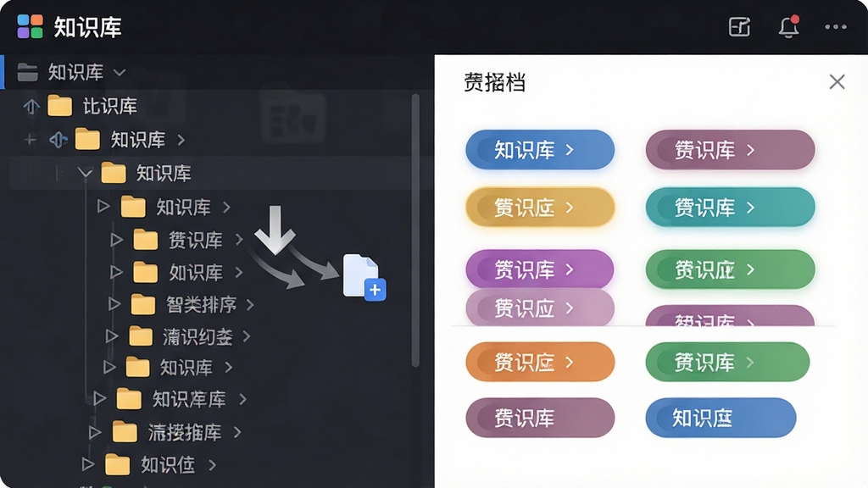Screen dimensions: 868x488
Task: Expand the 知识库库 folder triangle
Action: 100,398
